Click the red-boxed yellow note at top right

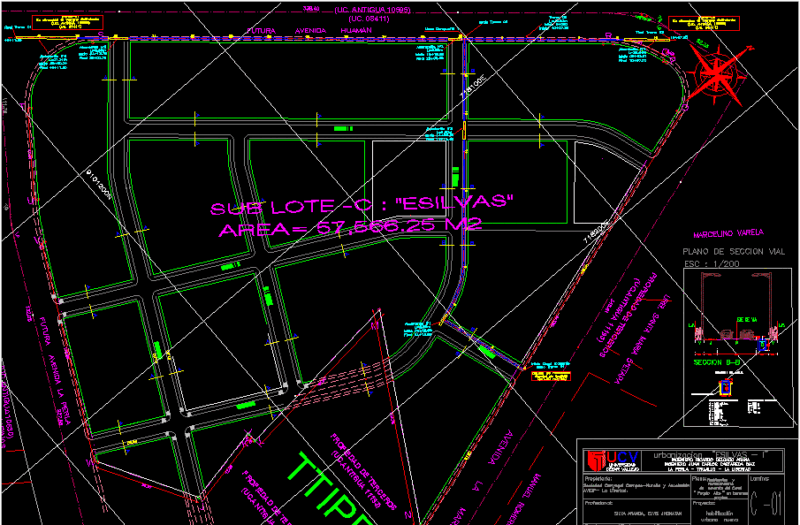coord(705,23)
